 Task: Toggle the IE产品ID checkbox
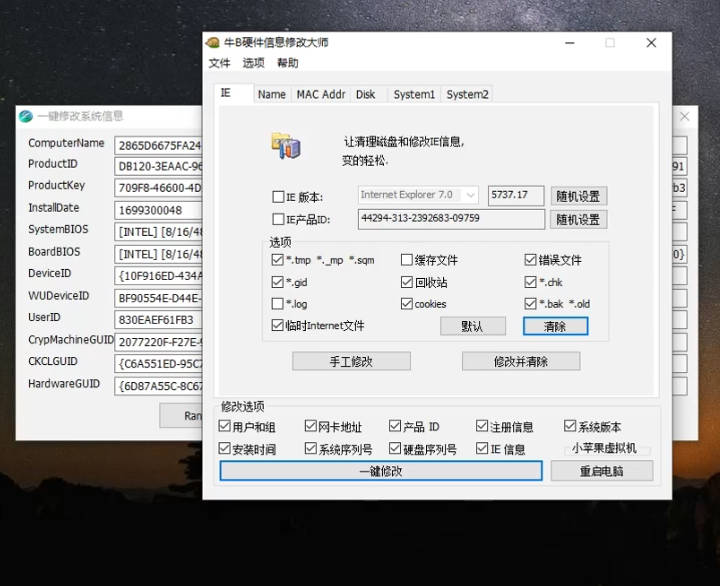pyautogui.click(x=278, y=219)
